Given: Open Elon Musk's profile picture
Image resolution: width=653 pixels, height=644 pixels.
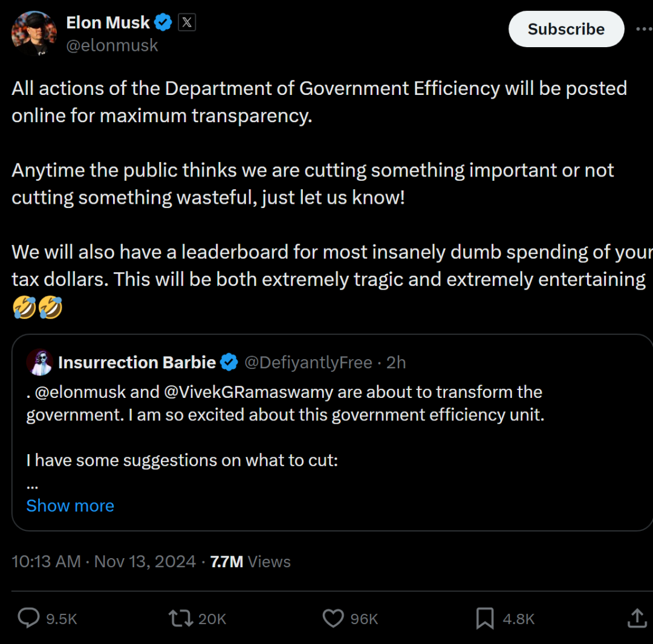Looking at the screenshot, I should tap(34, 34).
